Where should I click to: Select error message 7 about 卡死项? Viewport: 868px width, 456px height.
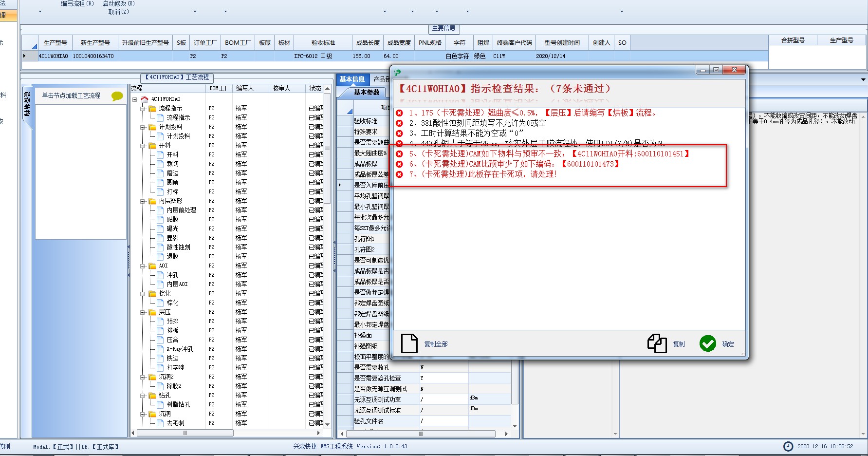tap(482, 174)
